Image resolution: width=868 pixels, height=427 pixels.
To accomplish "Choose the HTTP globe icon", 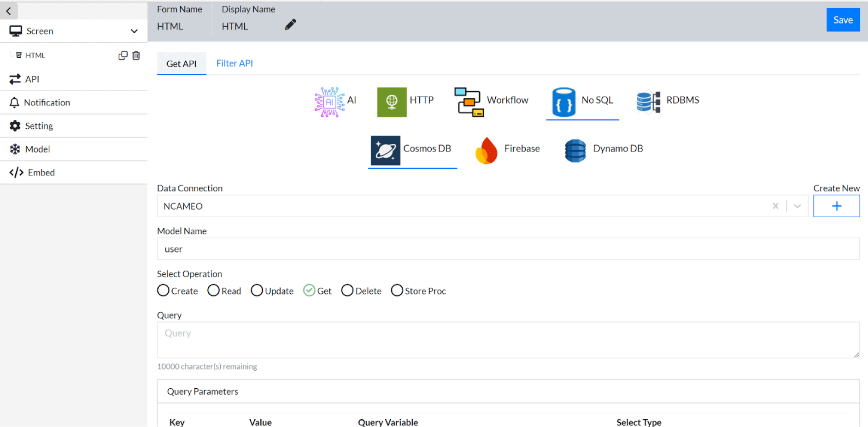I will [392, 102].
